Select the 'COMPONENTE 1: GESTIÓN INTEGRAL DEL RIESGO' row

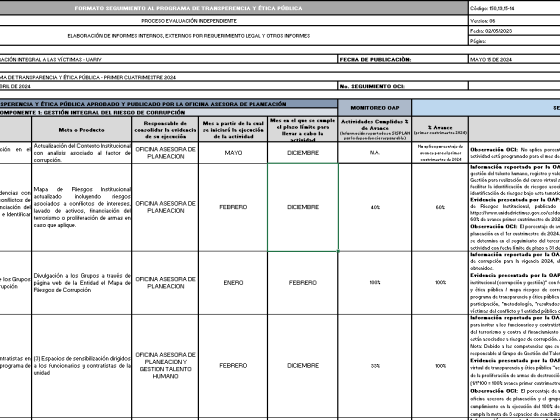tap(169, 112)
